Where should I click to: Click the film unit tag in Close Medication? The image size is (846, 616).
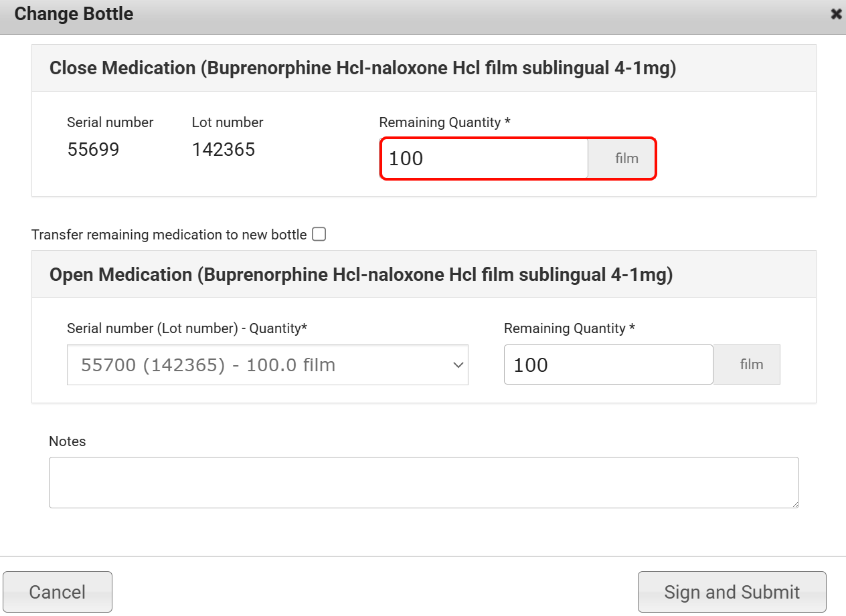point(626,159)
